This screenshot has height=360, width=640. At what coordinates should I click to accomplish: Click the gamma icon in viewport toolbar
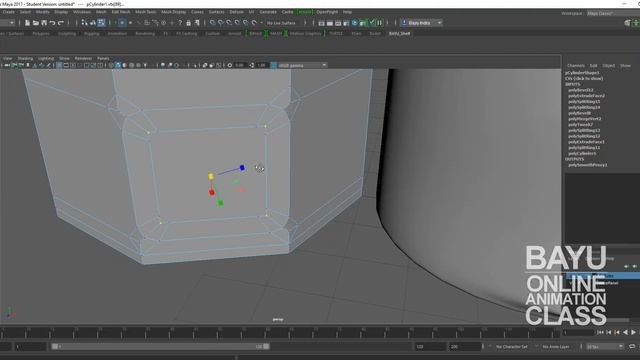[252, 65]
